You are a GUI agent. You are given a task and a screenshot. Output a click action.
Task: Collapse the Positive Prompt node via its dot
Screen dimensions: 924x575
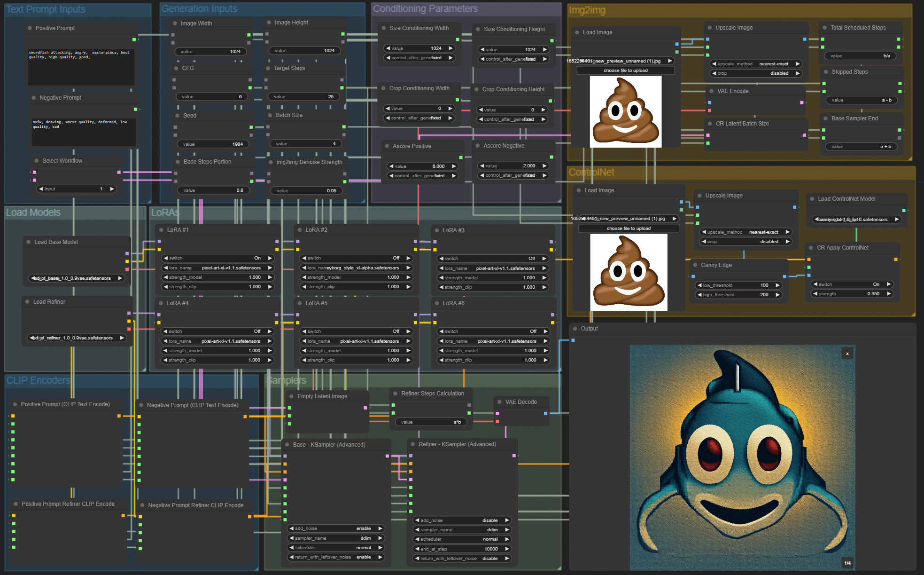click(30, 28)
